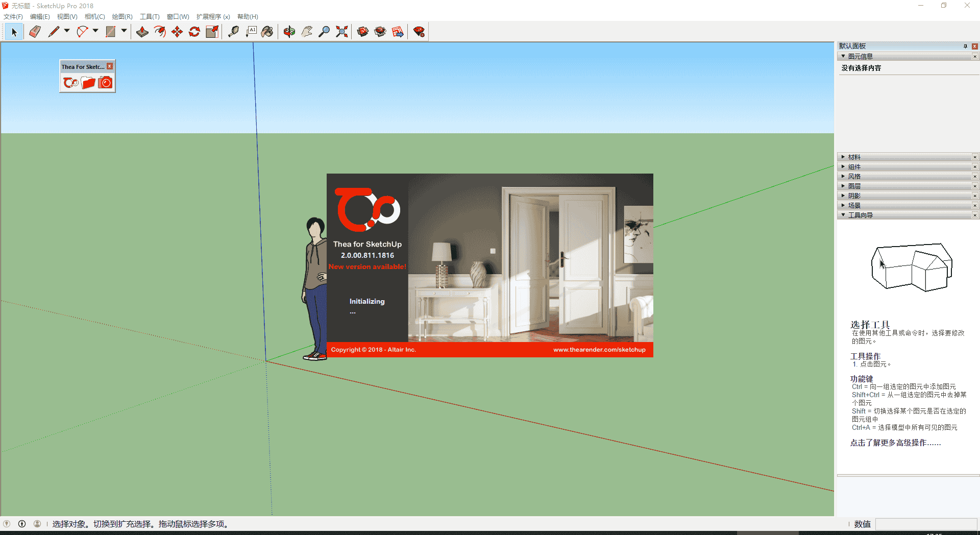Screen dimensions: 980x535
Task: Start a Thea render from the floating toolbar
Action: tap(71, 82)
